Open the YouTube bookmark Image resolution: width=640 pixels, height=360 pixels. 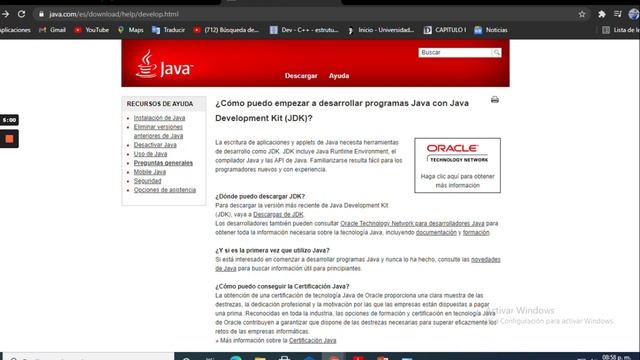tap(92, 30)
